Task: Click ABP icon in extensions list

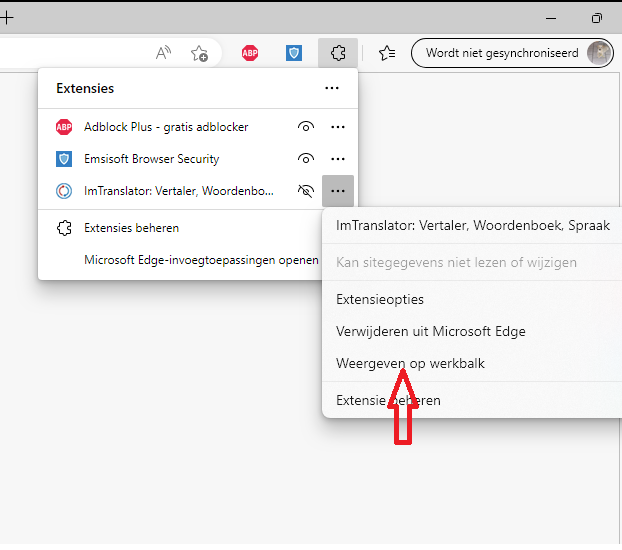Action: (x=64, y=127)
